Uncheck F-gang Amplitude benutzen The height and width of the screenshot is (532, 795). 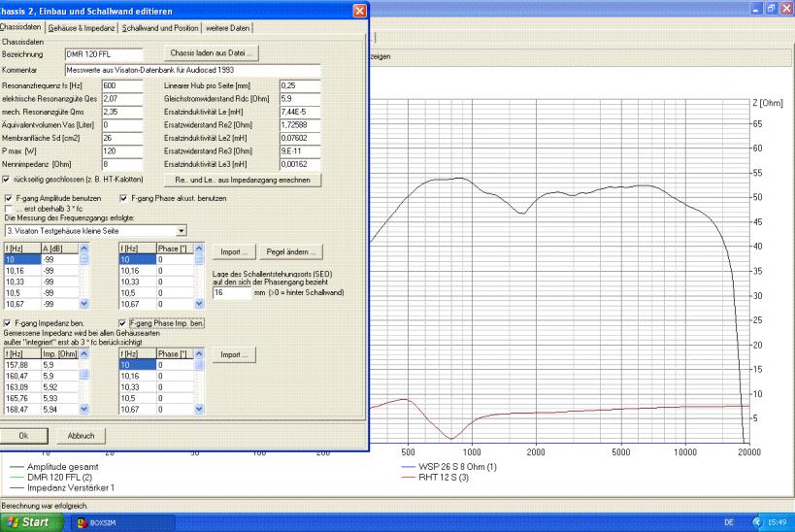[8, 198]
